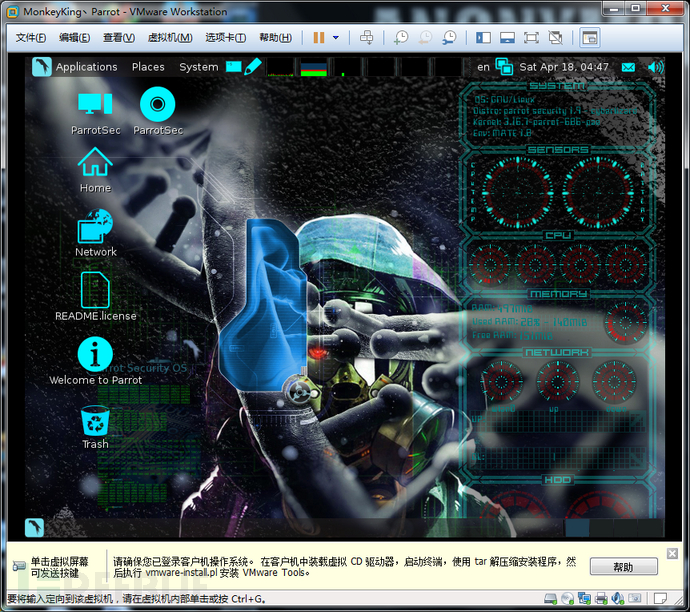690x612 pixels.
Task: Switch to the first workspace in pager
Action: pos(577,528)
